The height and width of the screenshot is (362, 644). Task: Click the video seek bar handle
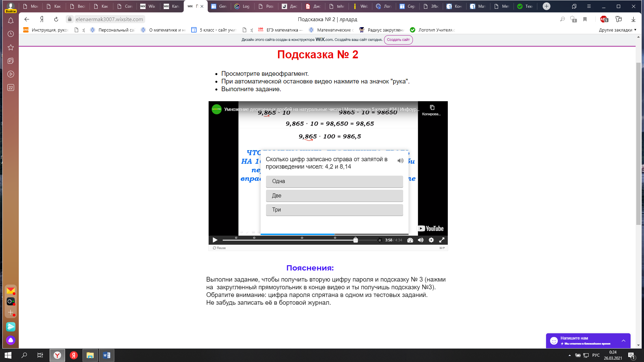pyautogui.click(x=356, y=240)
